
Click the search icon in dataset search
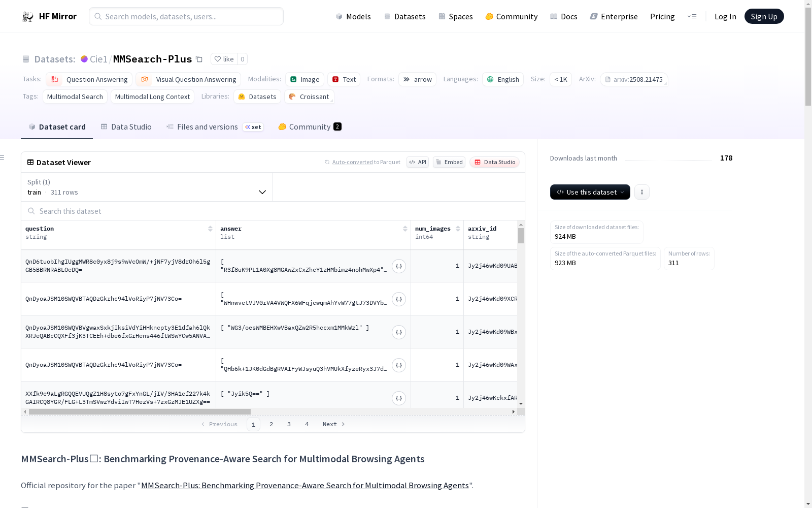coord(31,211)
